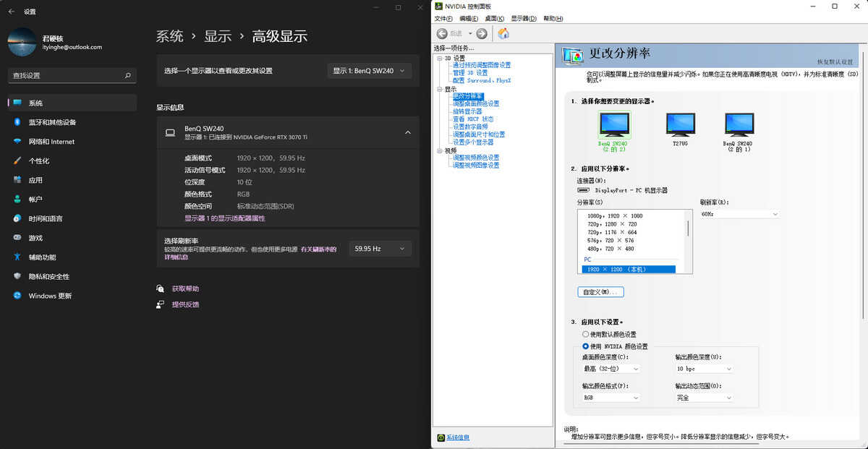Select 查看 HDCP 状态 in task tree

pos(473,119)
